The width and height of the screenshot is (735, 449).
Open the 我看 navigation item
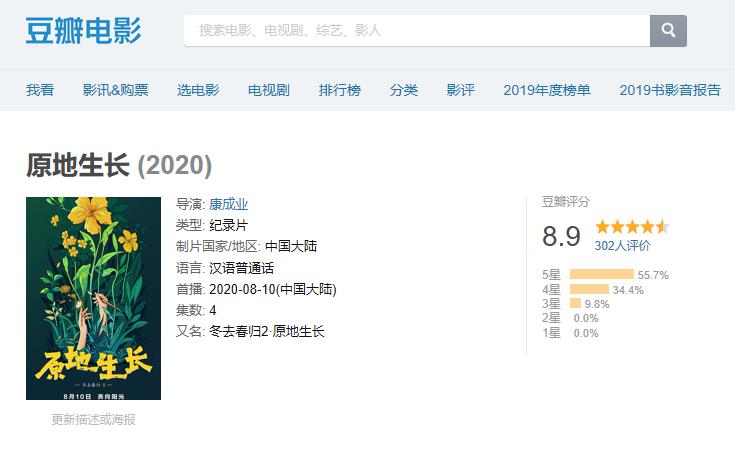click(40, 90)
